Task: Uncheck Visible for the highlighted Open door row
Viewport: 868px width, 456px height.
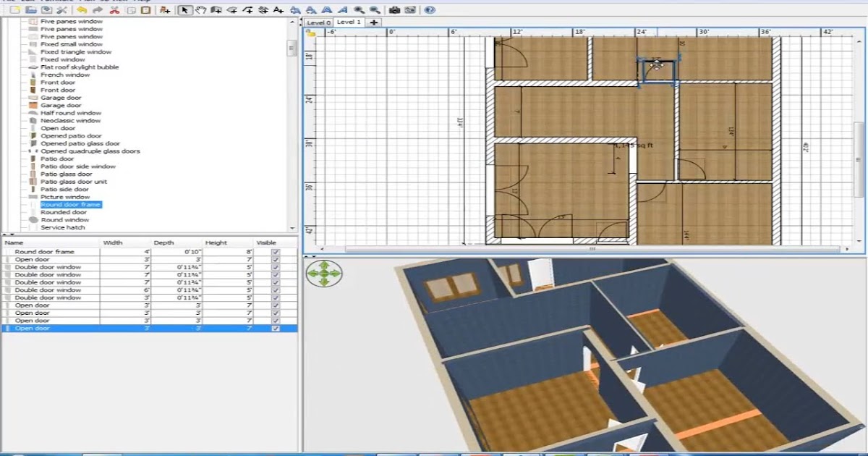Action: pyautogui.click(x=275, y=329)
